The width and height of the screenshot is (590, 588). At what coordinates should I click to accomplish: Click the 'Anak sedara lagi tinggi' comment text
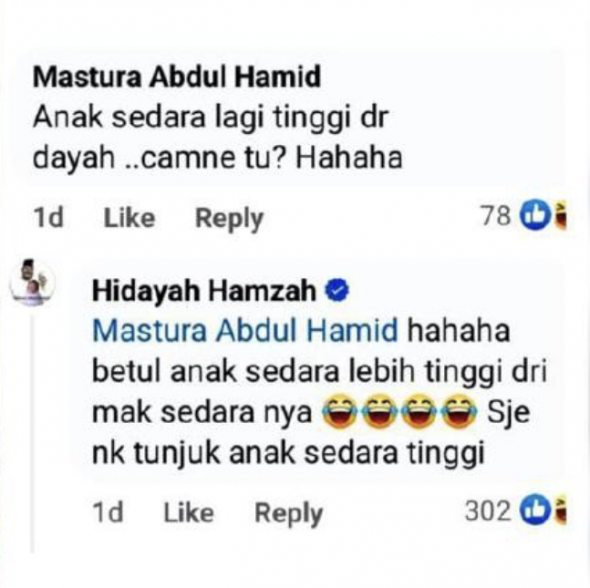[217, 137]
